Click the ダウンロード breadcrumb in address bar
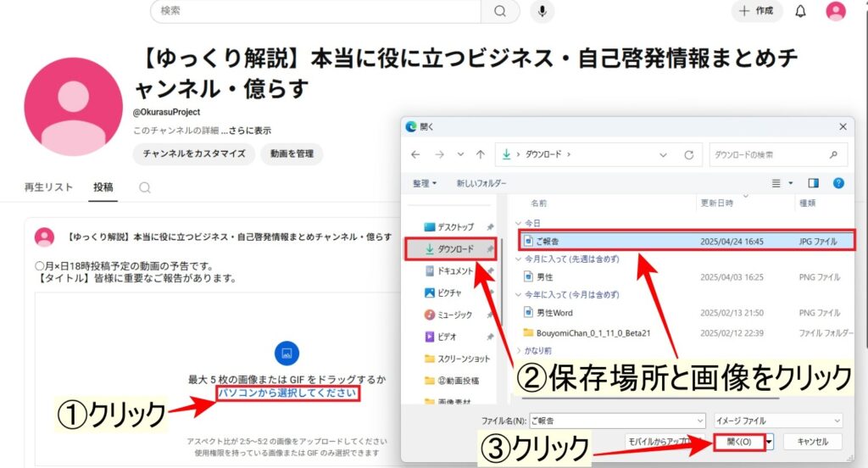 tap(543, 154)
